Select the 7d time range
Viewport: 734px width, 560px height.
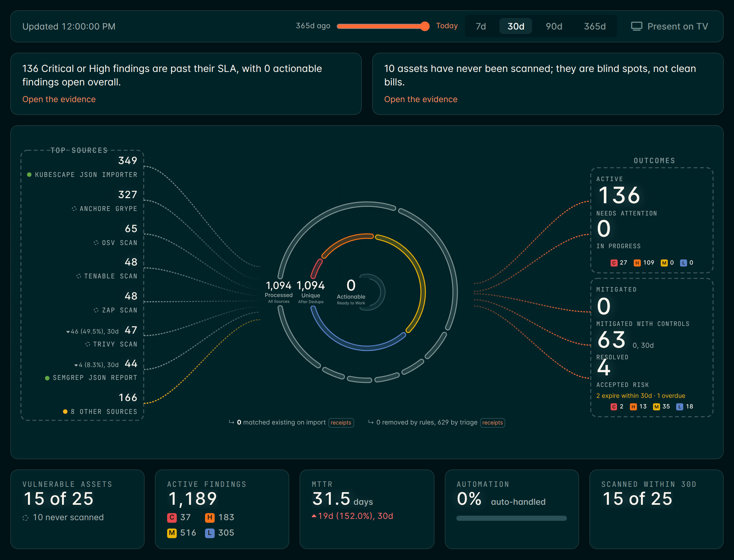pos(480,26)
